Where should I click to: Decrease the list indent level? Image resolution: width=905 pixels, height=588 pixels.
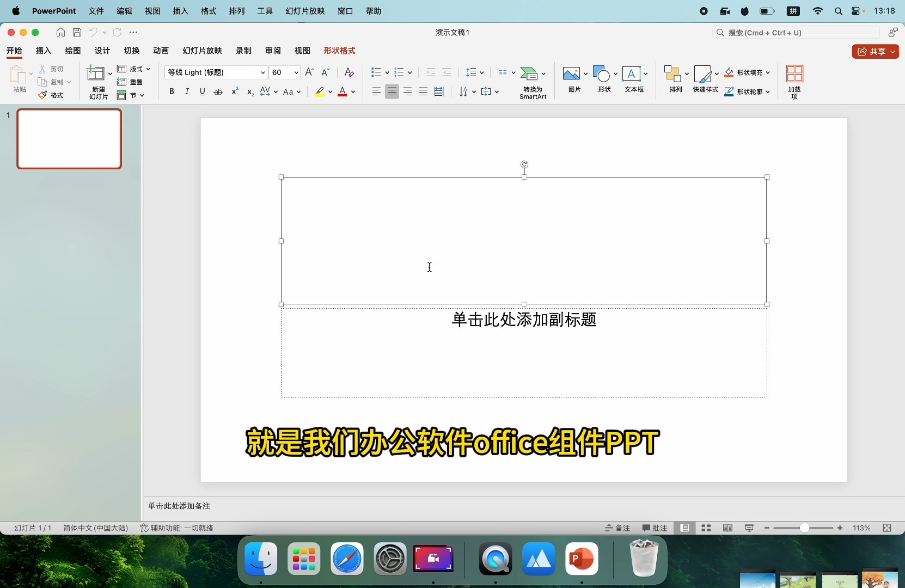click(x=431, y=72)
